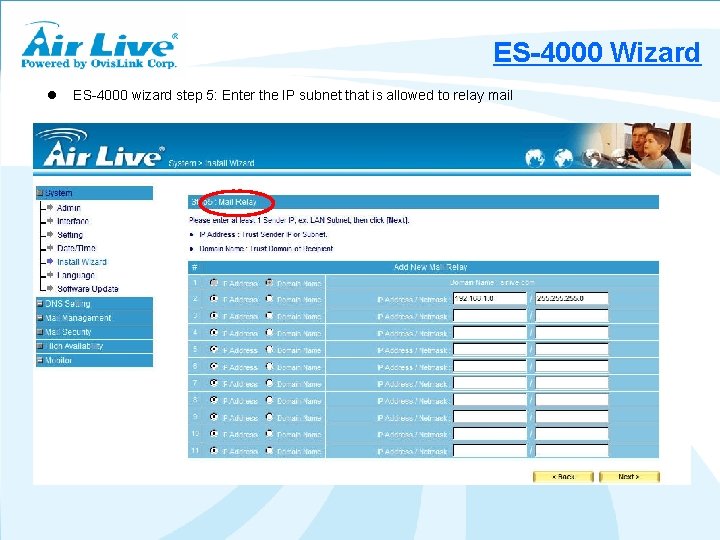Click row 8 netmask field
The height and width of the screenshot is (540, 720).
(572, 400)
